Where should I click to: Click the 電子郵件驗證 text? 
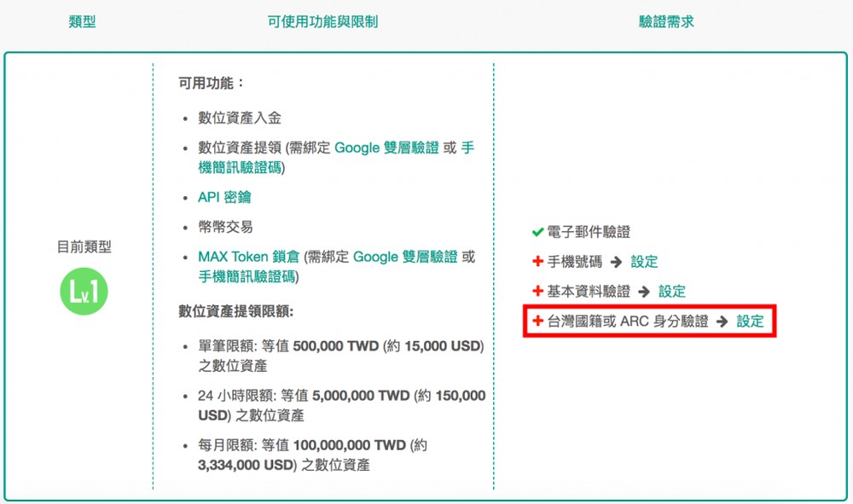pos(589,232)
